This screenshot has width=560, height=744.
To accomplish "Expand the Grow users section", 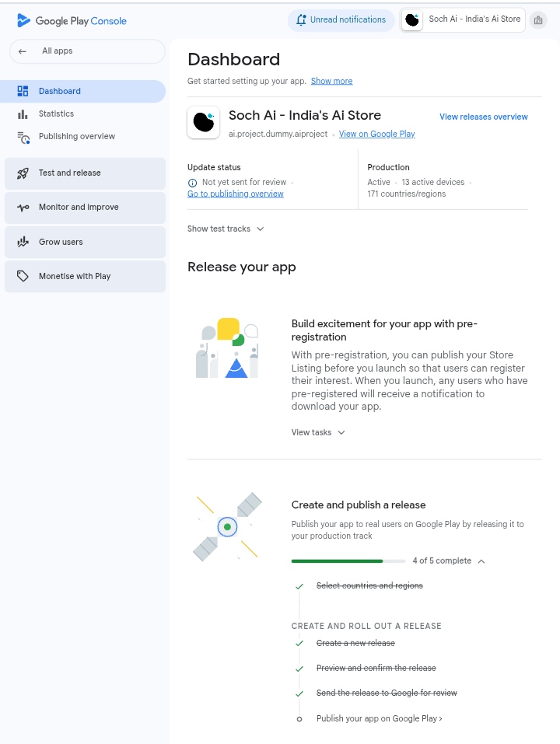I will (x=86, y=242).
